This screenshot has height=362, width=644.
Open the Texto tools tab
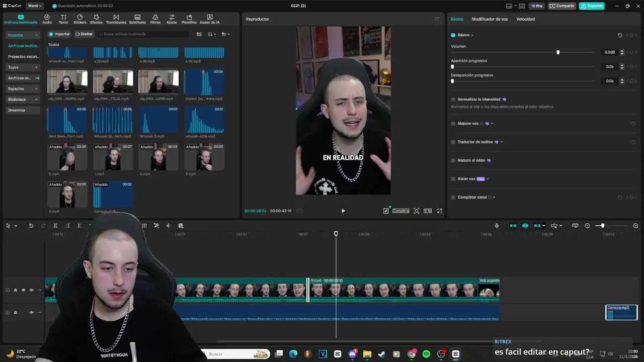click(x=63, y=19)
